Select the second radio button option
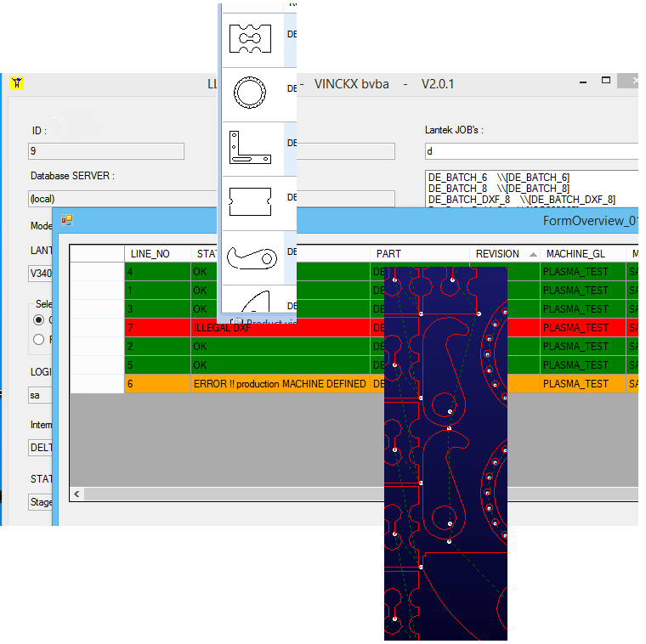This screenshot has height=644, width=646. pyautogui.click(x=38, y=340)
